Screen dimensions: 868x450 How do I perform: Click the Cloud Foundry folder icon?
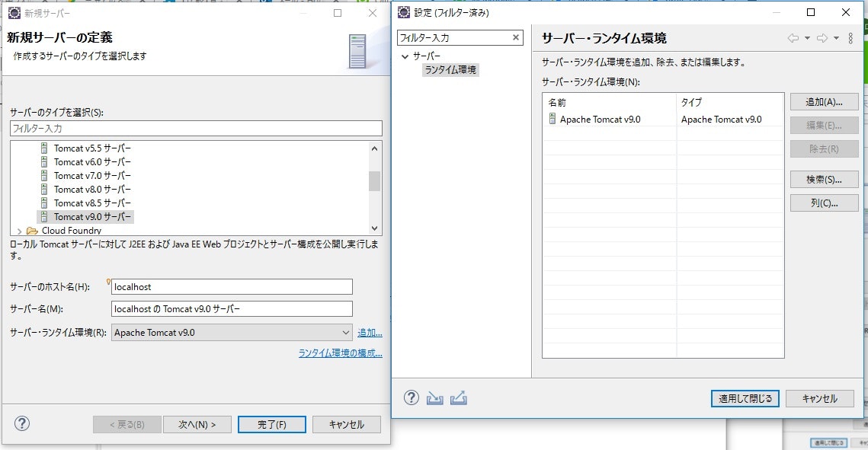point(32,231)
